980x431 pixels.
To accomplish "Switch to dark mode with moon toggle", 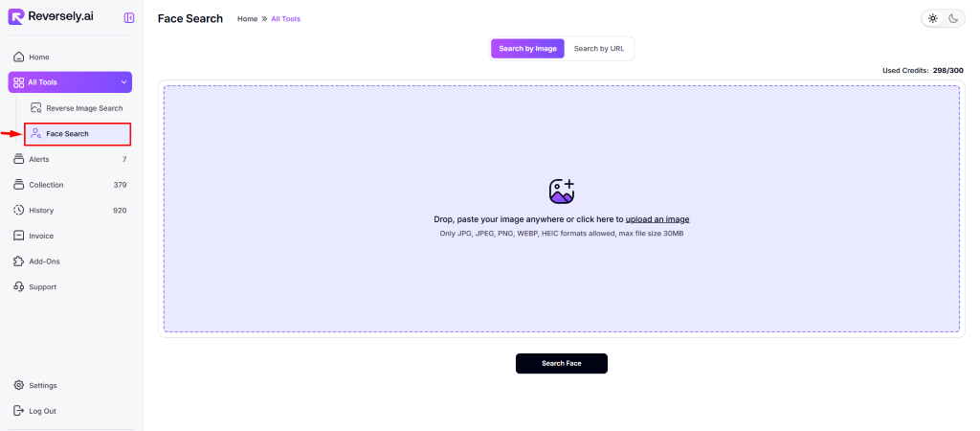I will coord(953,18).
